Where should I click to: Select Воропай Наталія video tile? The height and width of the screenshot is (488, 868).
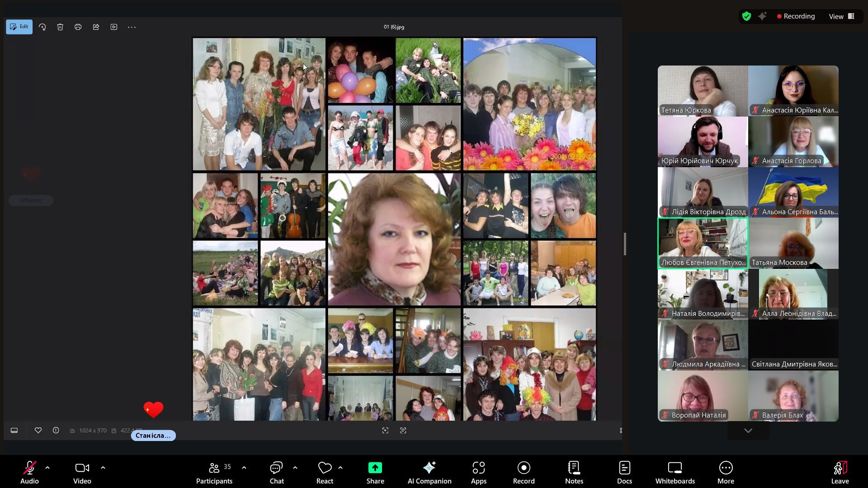[703, 396]
